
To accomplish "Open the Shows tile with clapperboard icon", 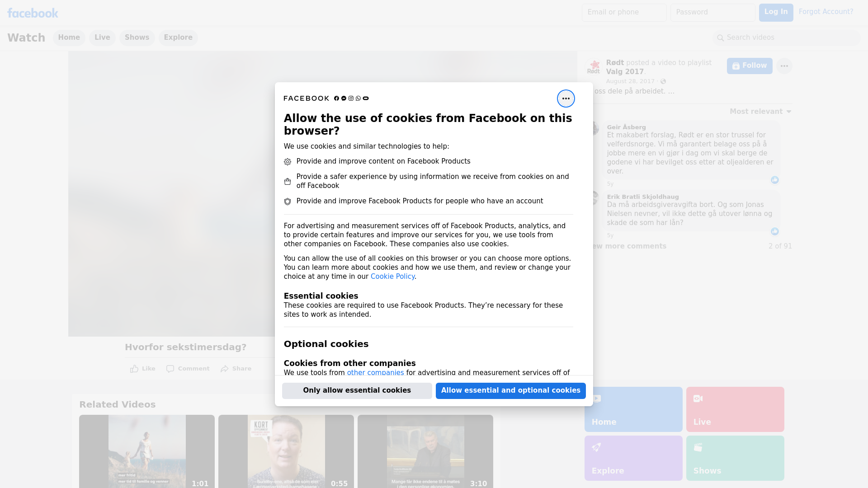I will click(x=735, y=458).
